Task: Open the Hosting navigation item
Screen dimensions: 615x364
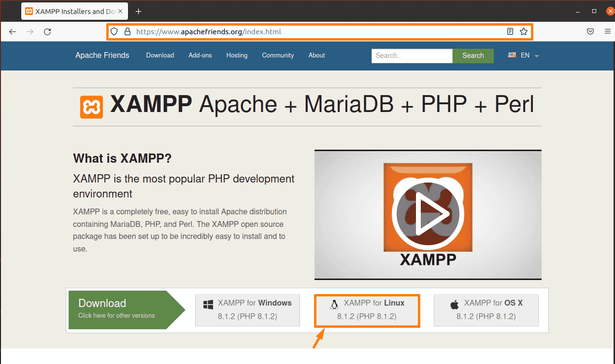Action: (x=237, y=56)
